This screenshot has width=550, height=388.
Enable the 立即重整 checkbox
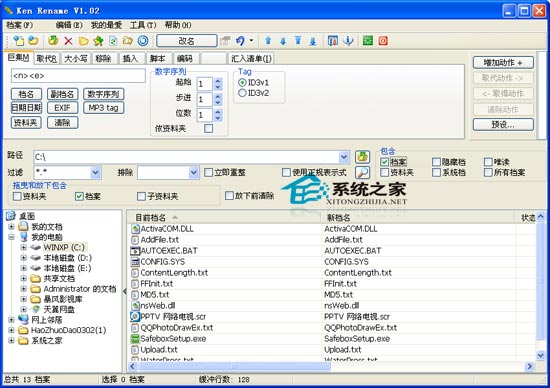[x=208, y=172]
